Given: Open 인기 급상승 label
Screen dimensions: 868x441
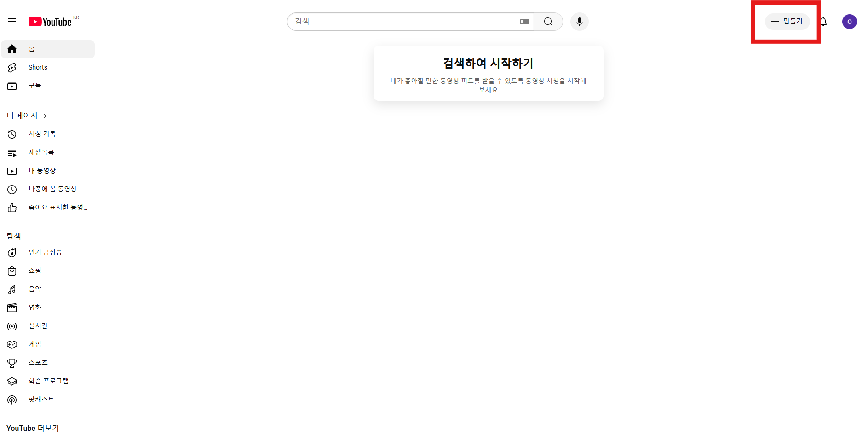Looking at the screenshot, I should [45, 252].
